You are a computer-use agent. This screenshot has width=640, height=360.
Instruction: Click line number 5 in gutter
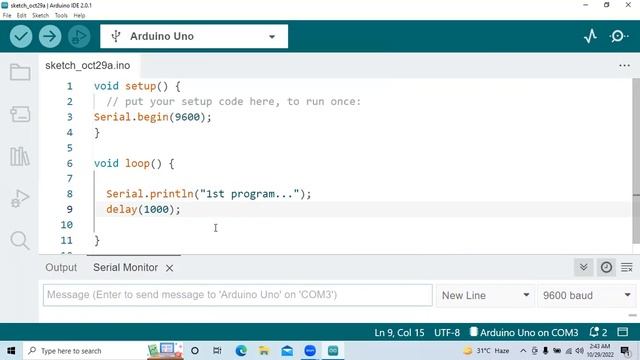coord(69,148)
